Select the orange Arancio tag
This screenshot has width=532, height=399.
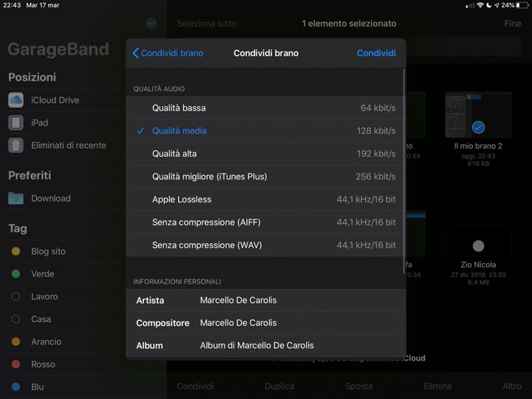coord(16,341)
